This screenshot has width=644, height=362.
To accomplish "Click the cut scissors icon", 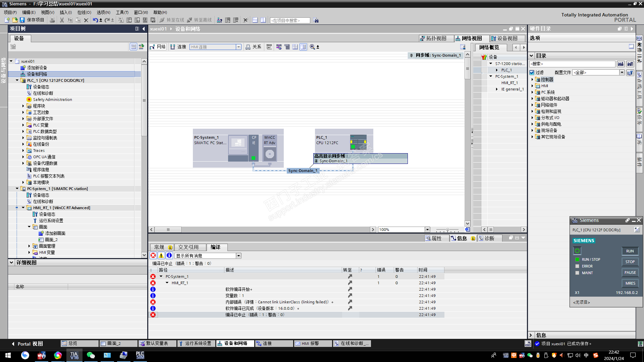I will pyautogui.click(x=62, y=20).
